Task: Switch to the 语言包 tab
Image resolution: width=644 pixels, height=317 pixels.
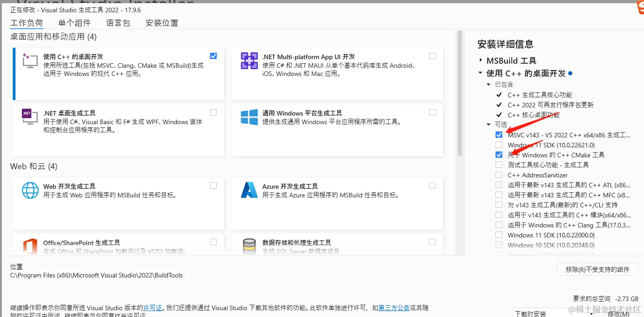Action: coord(118,23)
